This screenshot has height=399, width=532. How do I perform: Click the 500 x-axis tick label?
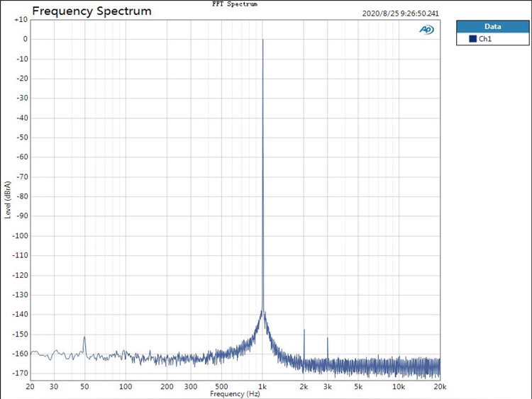(221, 387)
